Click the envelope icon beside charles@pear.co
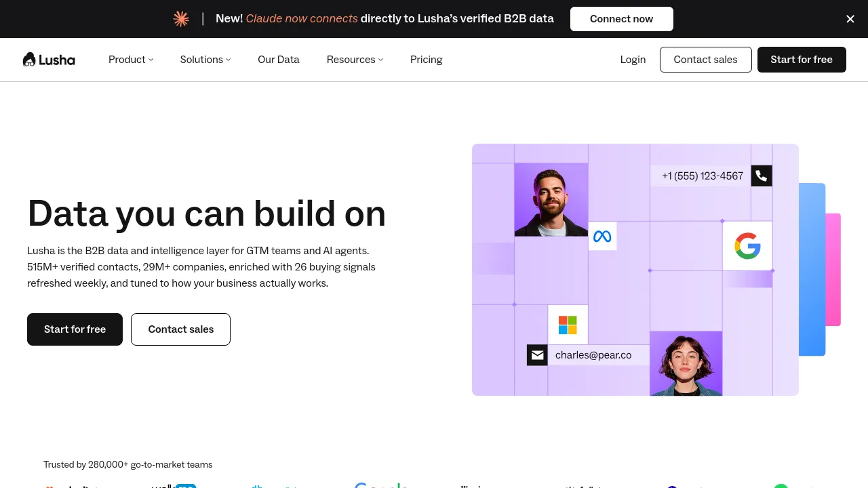This screenshot has width=868, height=488. [537, 355]
